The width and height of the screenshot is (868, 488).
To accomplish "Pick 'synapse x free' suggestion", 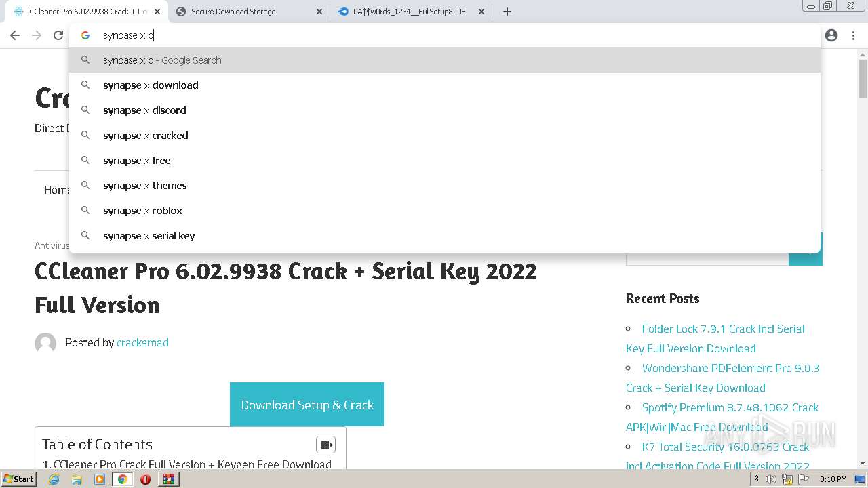I will [445, 161].
